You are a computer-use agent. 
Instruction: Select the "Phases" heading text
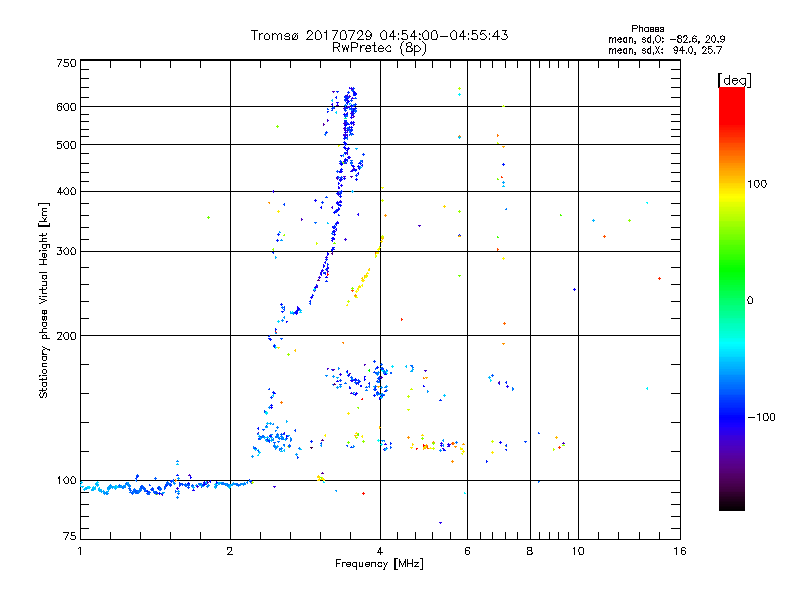click(x=647, y=29)
